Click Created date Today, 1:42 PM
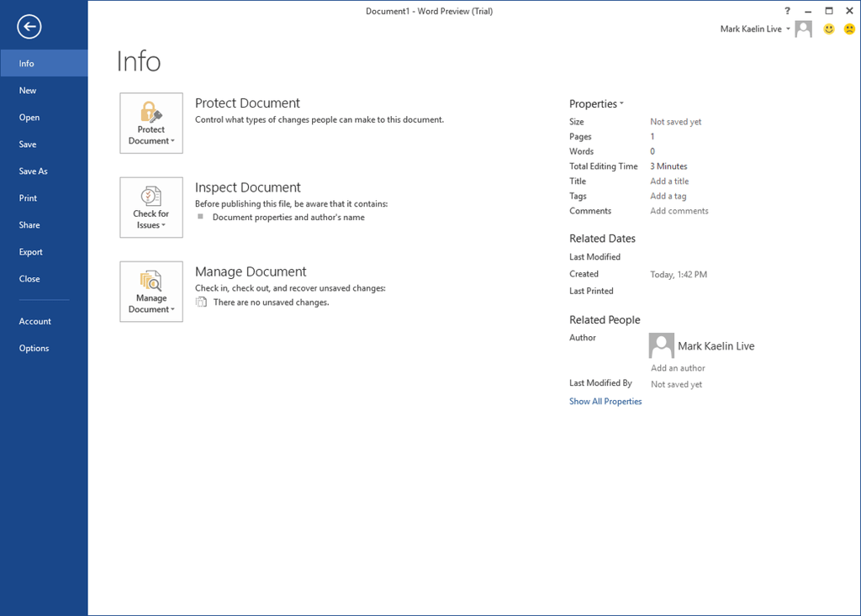This screenshot has width=861, height=616. pyautogui.click(x=679, y=275)
